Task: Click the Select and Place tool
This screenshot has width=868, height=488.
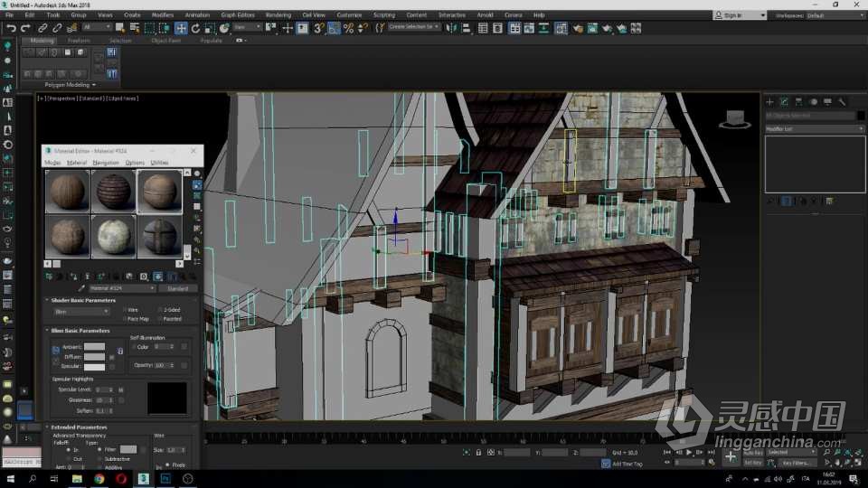Action: pyautogui.click(x=224, y=28)
